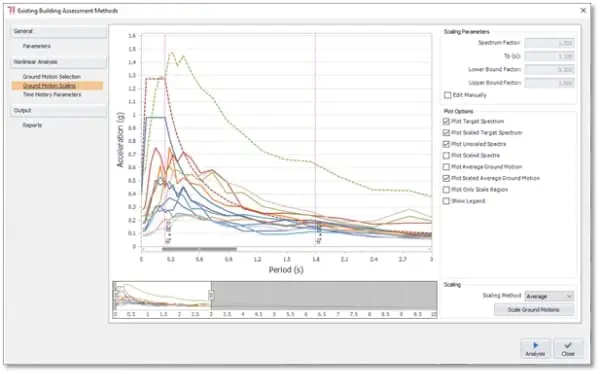Enable the Edit Manually checkbox
The height and width of the screenshot is (374, 600).
pos(447,95)
